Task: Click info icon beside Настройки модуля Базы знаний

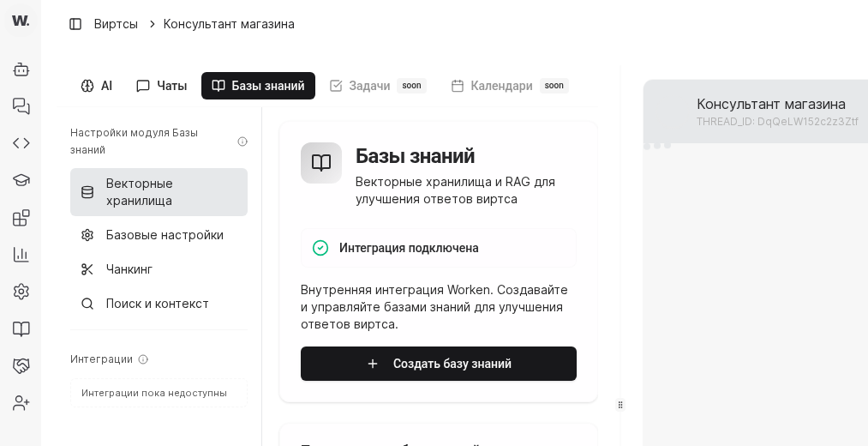Action: pos(242,142)
